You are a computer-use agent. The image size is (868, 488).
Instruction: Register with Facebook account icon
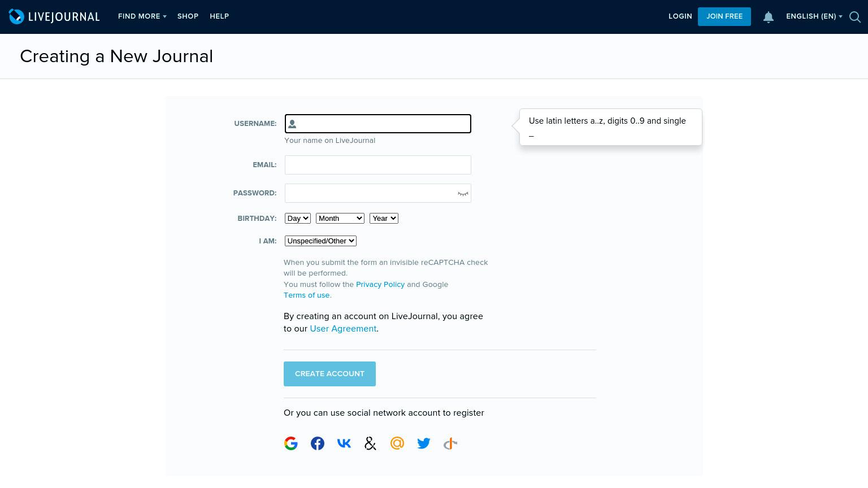[x=318, y=443]
